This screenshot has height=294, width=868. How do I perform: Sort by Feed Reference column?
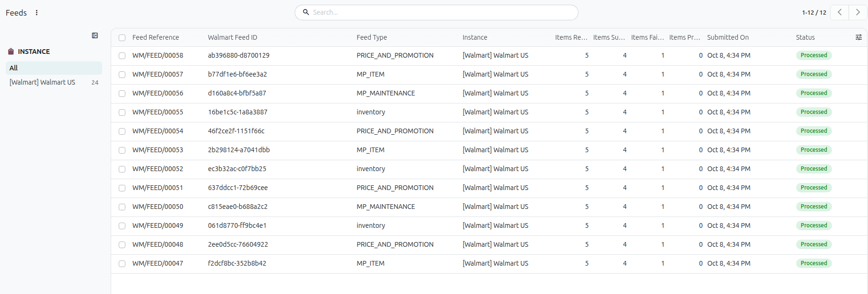pyautogui.click(x=156, y=37)
